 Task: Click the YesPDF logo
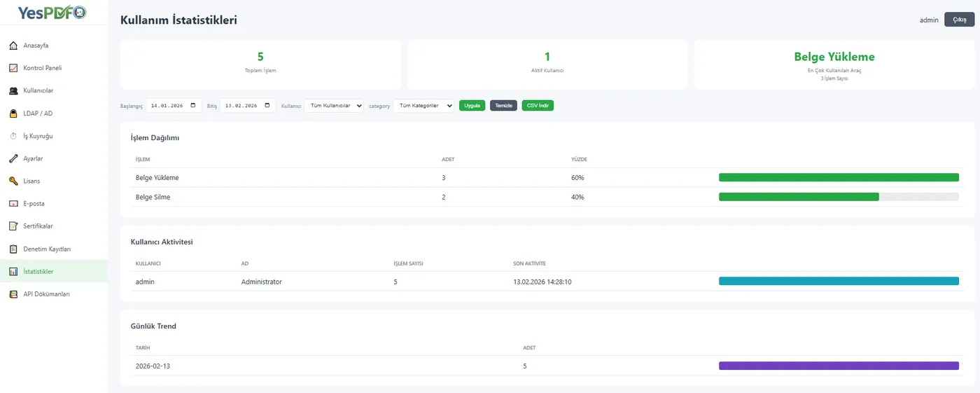(x=53, y=12)
